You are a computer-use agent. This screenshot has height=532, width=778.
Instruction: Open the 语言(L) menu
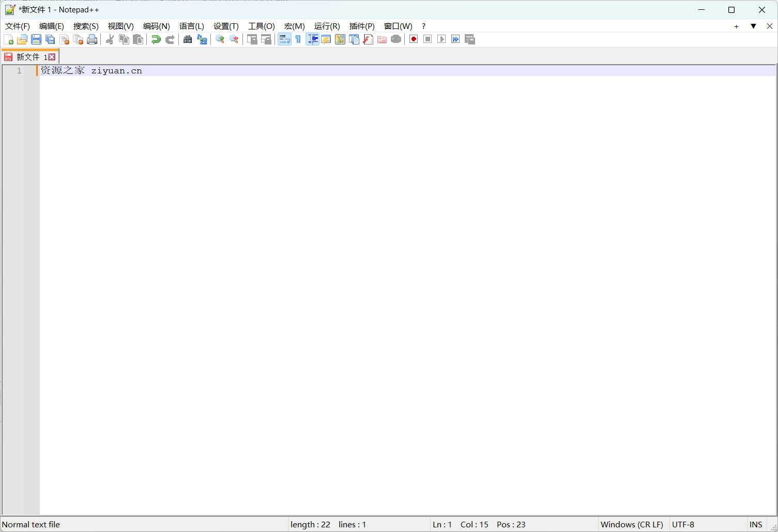click(x=192, y=26)
